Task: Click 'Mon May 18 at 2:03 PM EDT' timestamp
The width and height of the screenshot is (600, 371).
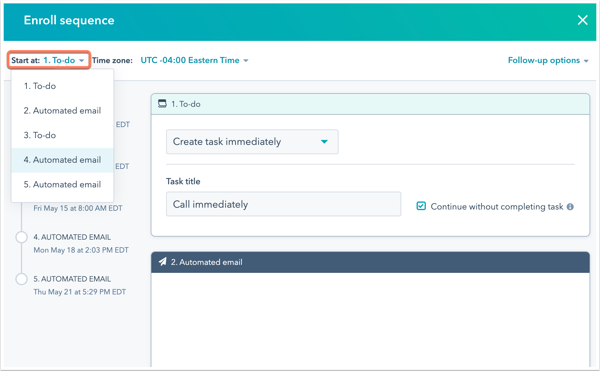Action: click(81, 250)
